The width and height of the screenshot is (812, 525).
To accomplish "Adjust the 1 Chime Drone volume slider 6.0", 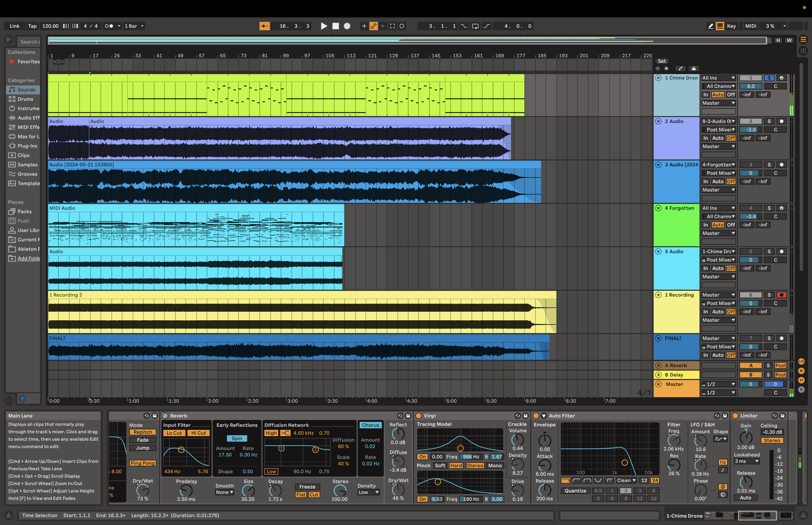I will (750, 86).
